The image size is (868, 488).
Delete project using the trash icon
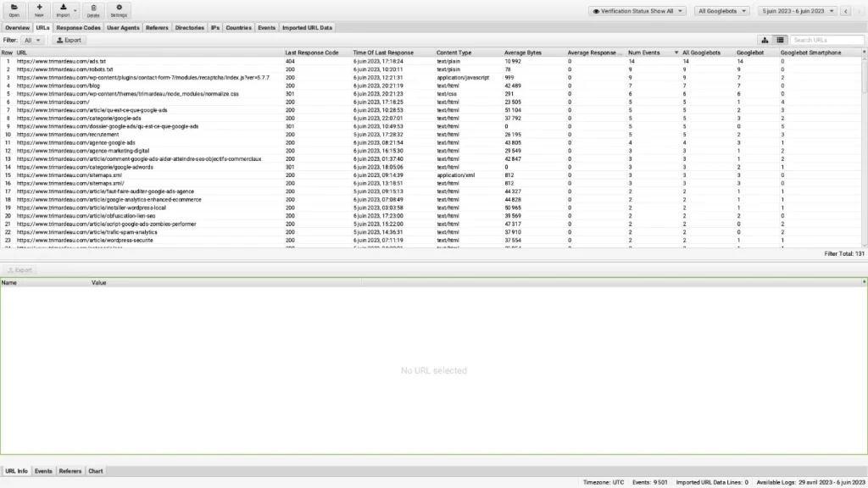click(x=93, y=10)
